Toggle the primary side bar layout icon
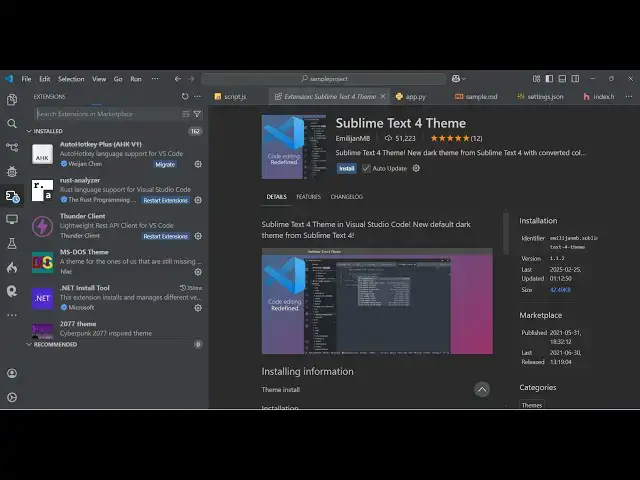This screenshot has width=640, height=480. (549, 79)
